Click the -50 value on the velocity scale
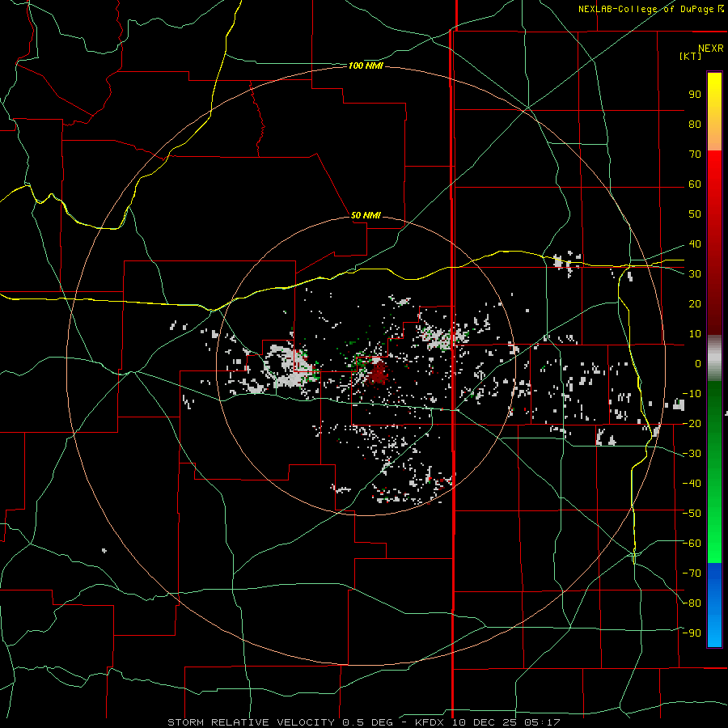 tap(692, 514)
